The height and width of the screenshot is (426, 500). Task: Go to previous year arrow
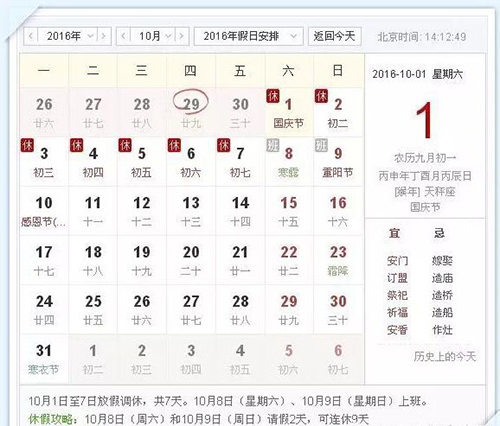[x=31, y=36]
